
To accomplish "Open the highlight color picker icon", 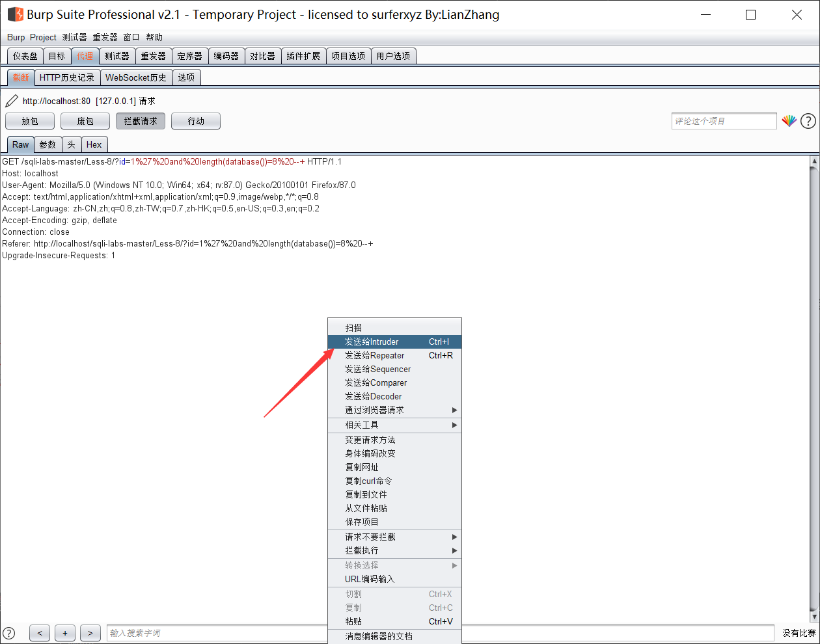I will [x=789, y=121].
